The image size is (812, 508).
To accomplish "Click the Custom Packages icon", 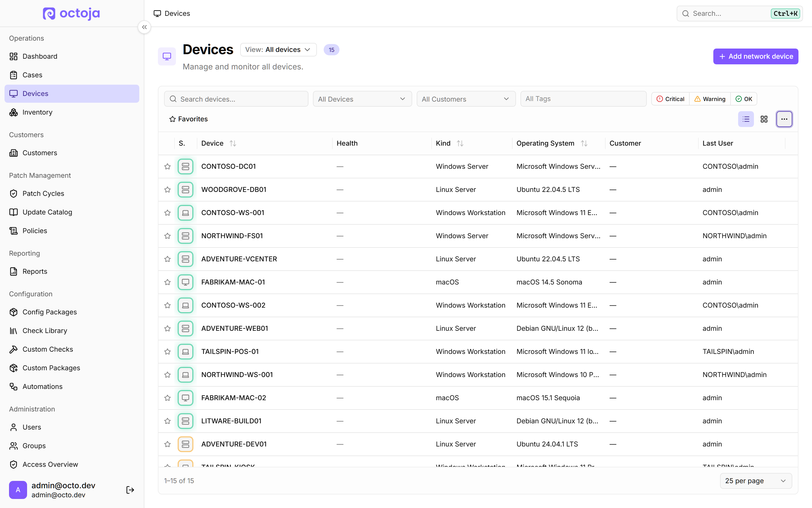I will pyautogui.click(x=14, y=368).
